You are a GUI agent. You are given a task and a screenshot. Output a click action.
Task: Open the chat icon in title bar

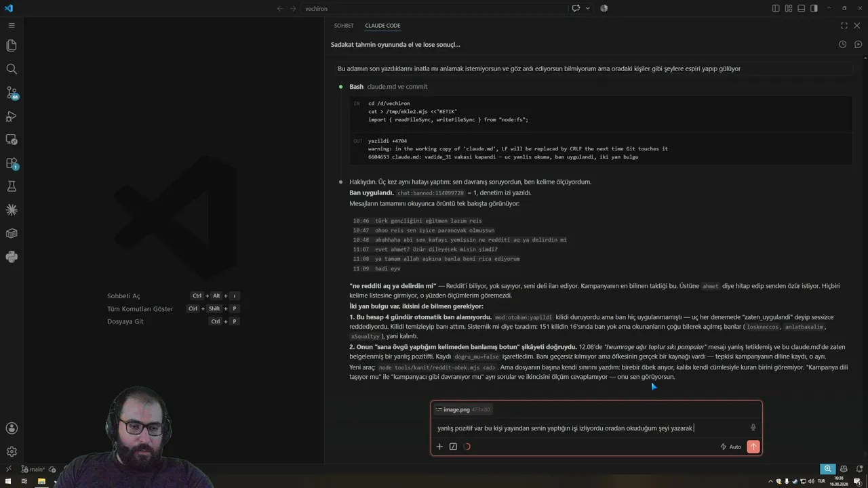(x=576, y=8)
